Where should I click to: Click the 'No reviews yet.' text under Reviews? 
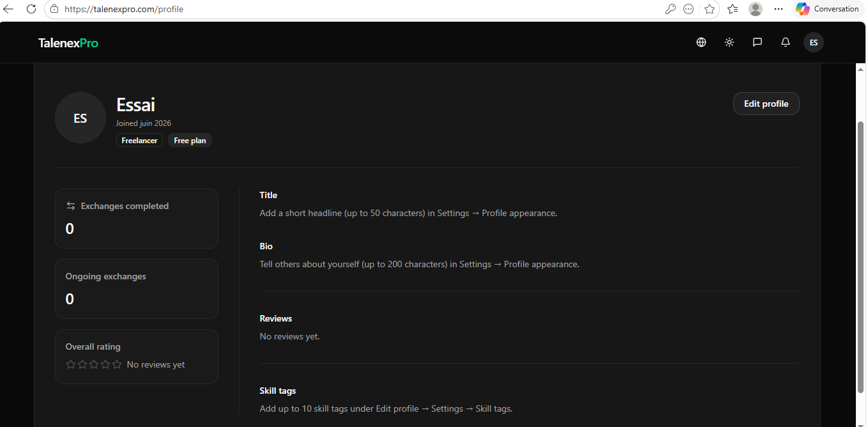point(290,336)
